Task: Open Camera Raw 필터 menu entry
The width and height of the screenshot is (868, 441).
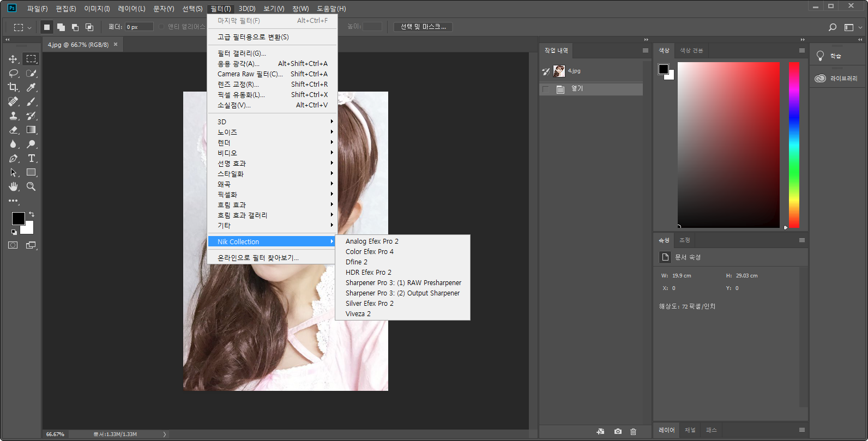Action: [273, 74]
